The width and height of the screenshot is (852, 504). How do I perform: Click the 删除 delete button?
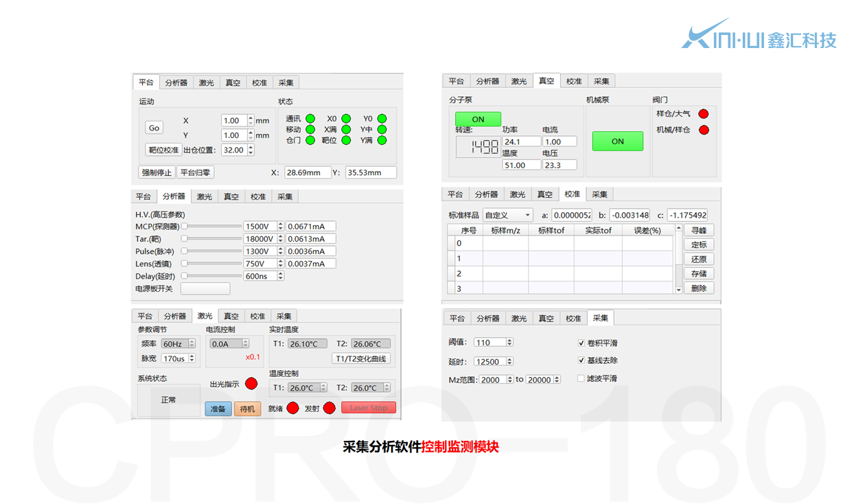pos(699,288)
